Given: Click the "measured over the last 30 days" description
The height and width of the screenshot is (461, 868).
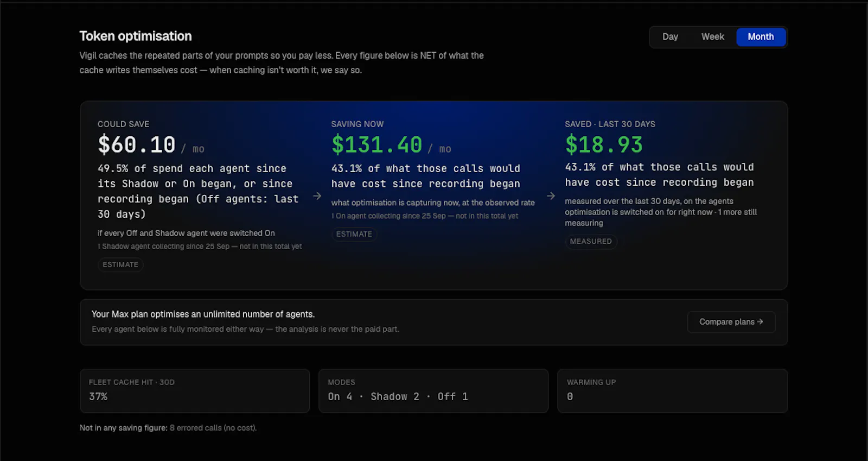Looking at the screenshot, I should click(661, 212).
